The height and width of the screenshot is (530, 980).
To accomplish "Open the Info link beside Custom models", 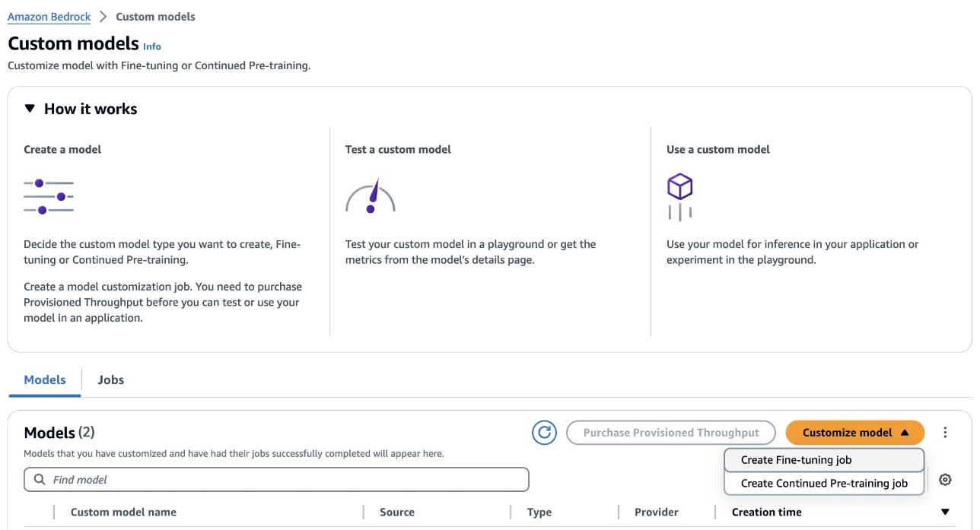I will (152, 46).
